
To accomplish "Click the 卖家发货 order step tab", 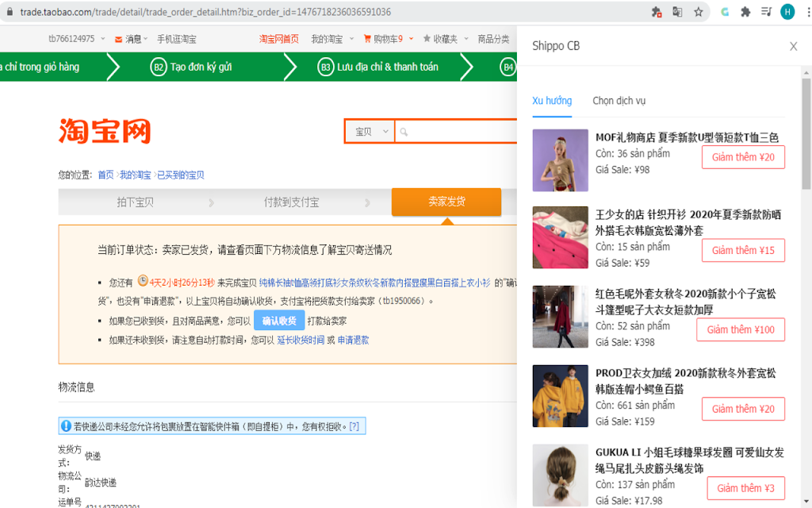I will [x=446, y=202].
